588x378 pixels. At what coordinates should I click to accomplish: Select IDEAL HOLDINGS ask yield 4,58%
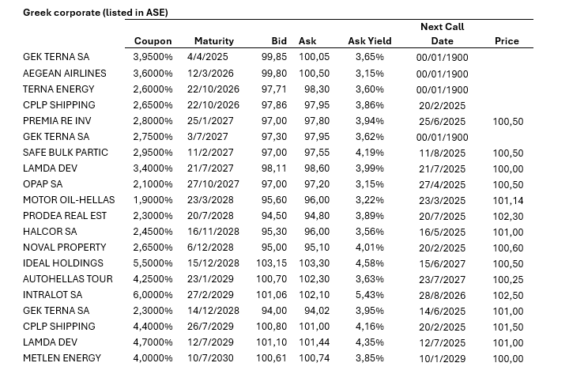(370, 263)
